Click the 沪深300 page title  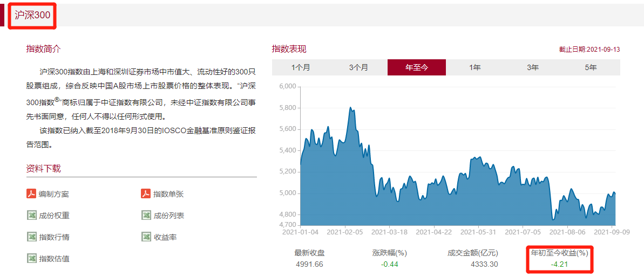click(x=32, y=15)
